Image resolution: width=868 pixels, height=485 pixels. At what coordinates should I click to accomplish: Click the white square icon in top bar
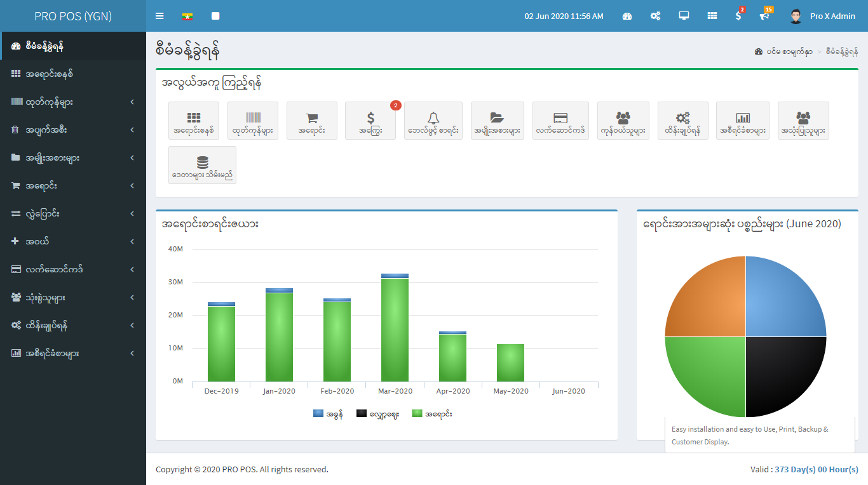tap(215, 16)
